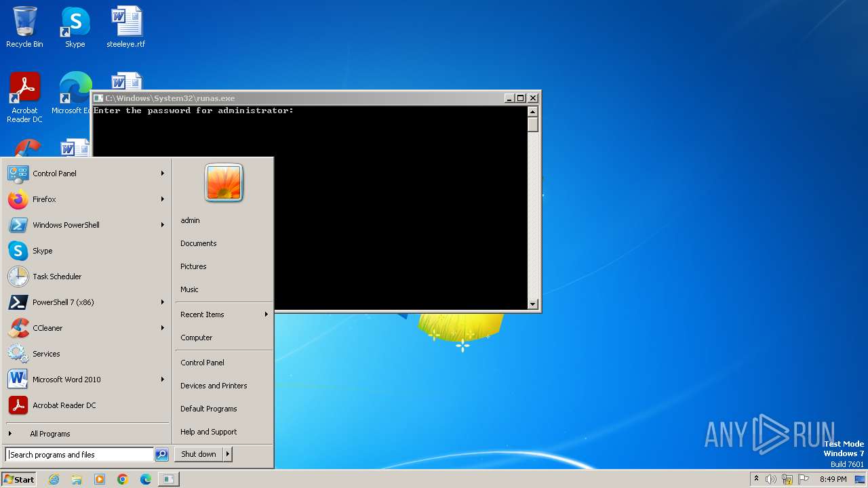Click the taskbar clock showing 8:49 PM
Viewport: 868px width, 488px height.
coord(833,479)
